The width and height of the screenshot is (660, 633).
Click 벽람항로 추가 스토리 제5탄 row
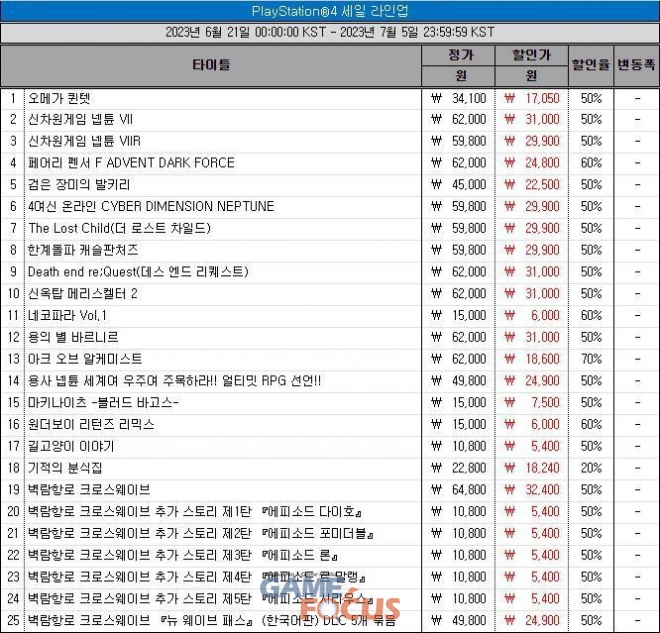pyautogui.click(x=201, y=599)
